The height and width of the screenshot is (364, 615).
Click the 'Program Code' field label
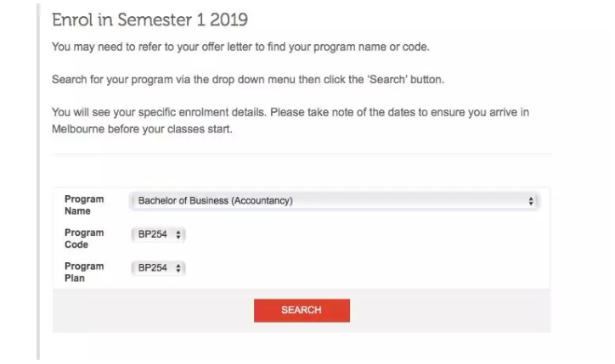(x=84, y=238)
